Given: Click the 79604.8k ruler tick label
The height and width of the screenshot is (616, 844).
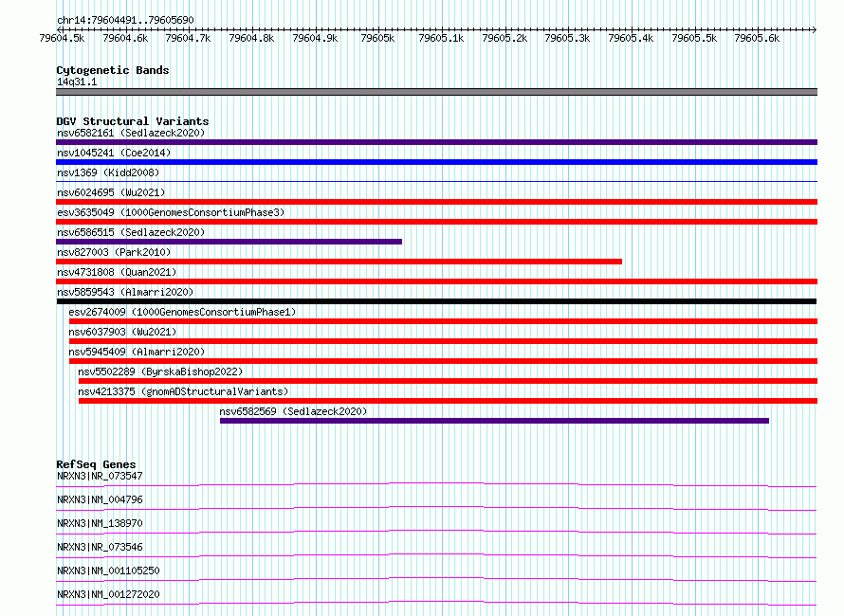Looking at the screenshot, I should [251, 38].
